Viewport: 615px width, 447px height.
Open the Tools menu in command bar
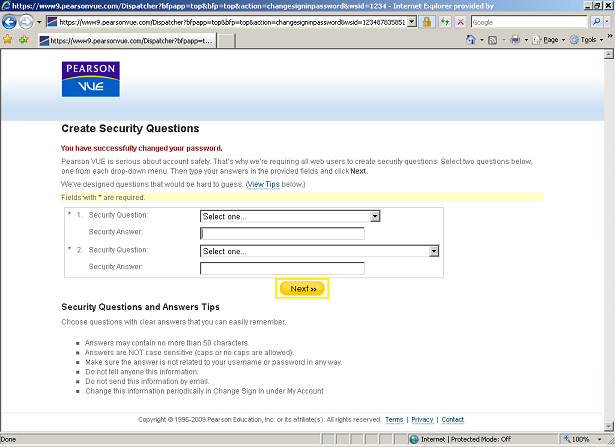[587, 40]
